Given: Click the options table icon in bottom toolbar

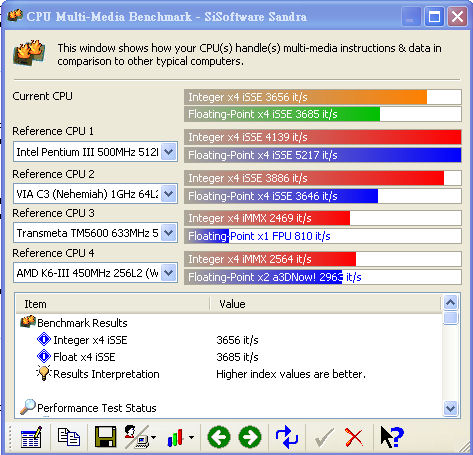Looking at the screenshot, I should (x=31, y=437).
